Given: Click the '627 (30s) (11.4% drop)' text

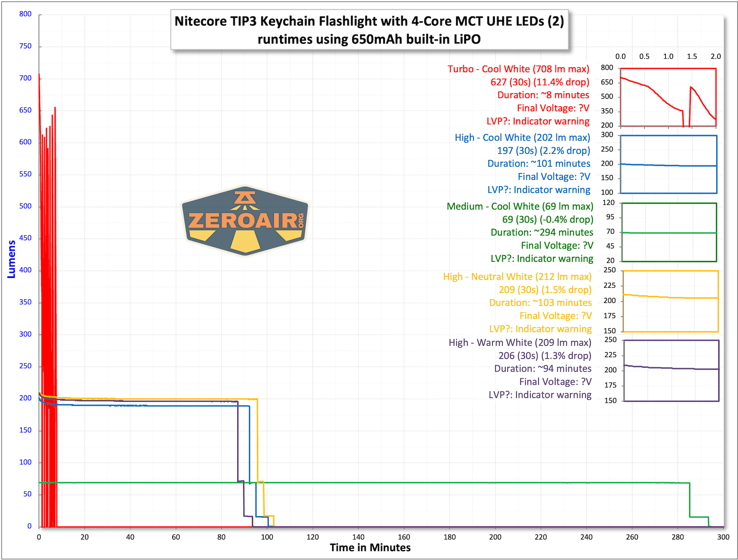Looking at the screenshot, I should tap(540, 82).
